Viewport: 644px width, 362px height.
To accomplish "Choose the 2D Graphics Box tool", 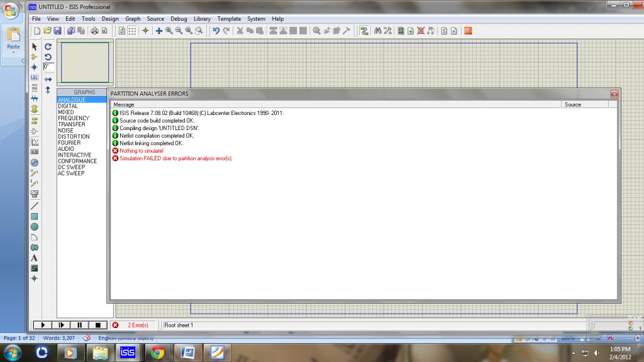I will tap(35, 216).
